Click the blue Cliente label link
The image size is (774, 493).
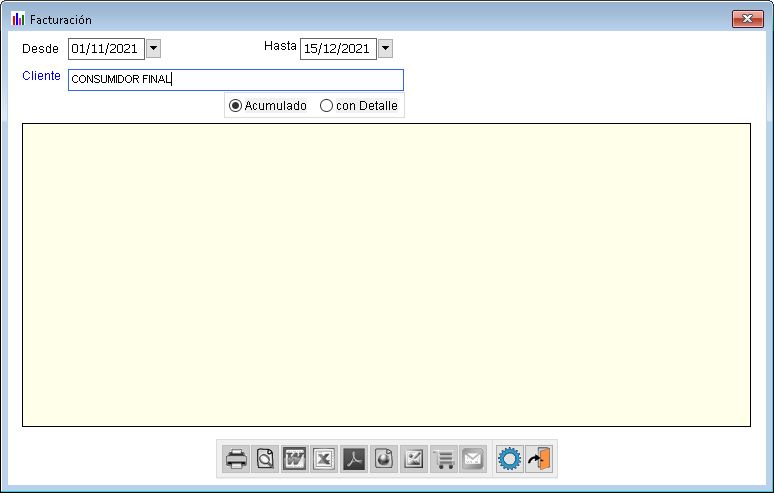coord(41,76)
